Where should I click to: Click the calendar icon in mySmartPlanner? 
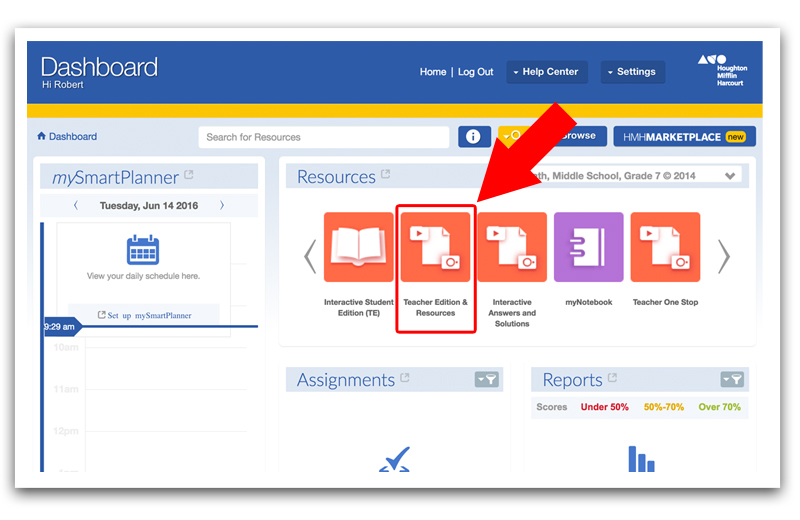coord(143,250)
